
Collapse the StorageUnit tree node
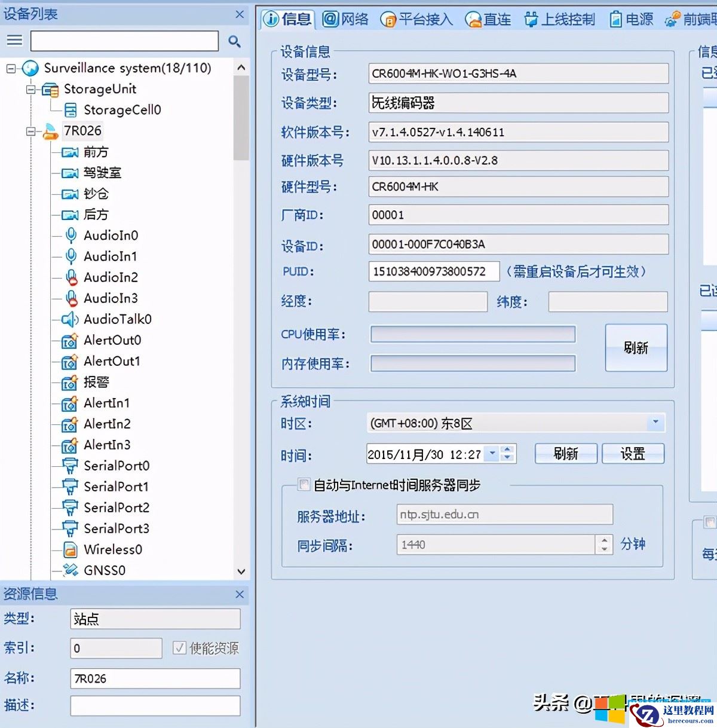pyautogui.click(x=30, y=90)
